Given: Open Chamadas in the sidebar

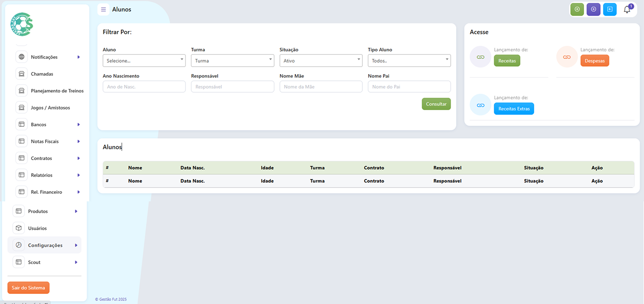Looking at the screenshot, I should click(42, 74).
